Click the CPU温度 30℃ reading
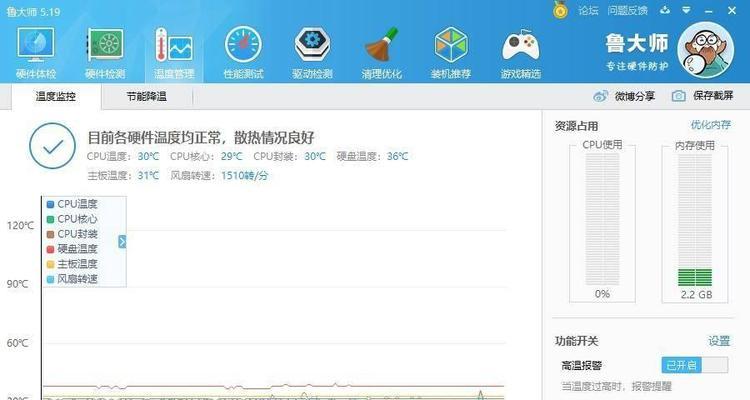The image size is (750, 400). 123,156
